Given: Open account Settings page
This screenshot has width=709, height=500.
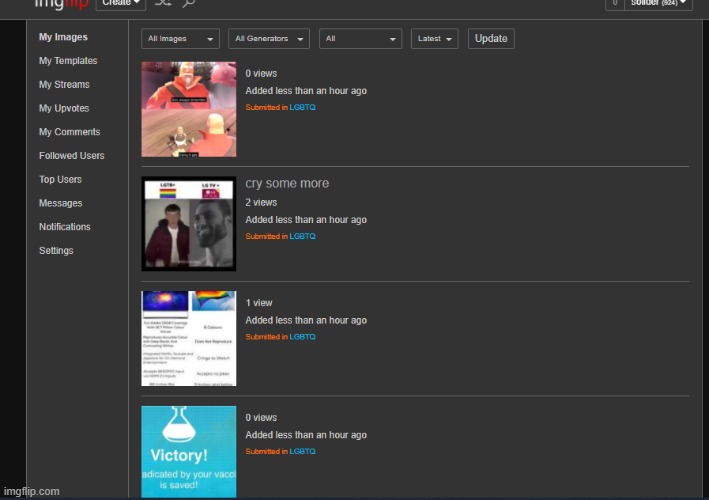Looking at the screenshot, I should [x=56, y=250].
